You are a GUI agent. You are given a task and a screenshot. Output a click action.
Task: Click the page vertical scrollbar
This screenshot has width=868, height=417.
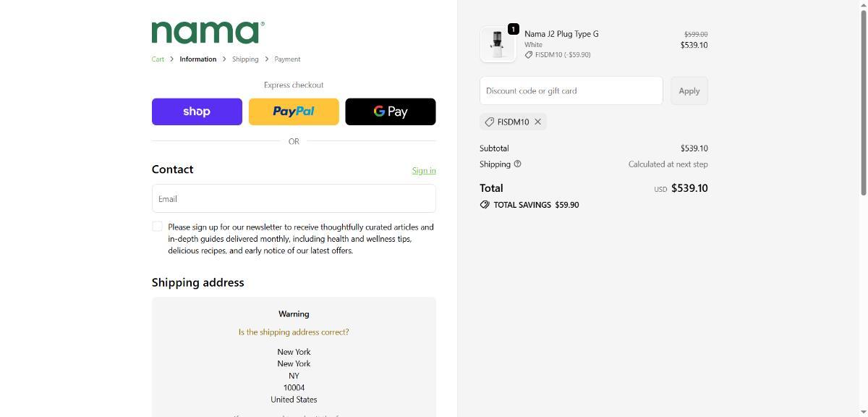pyautogui.click(x=862, y=101)
